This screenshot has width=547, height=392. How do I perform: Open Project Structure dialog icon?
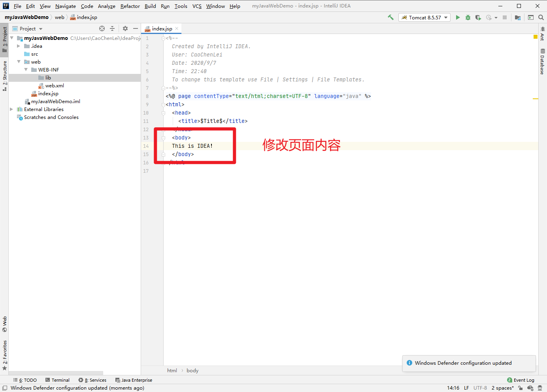tap(518, 17)
